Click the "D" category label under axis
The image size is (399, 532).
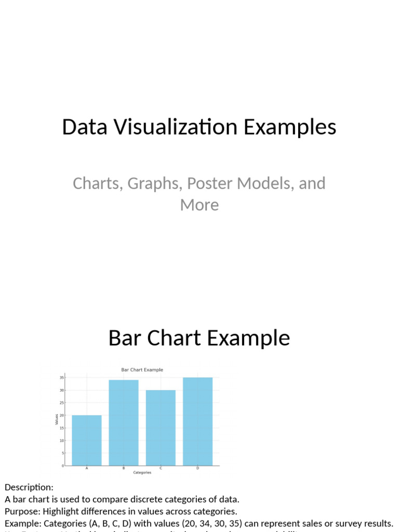click(198, 468)
